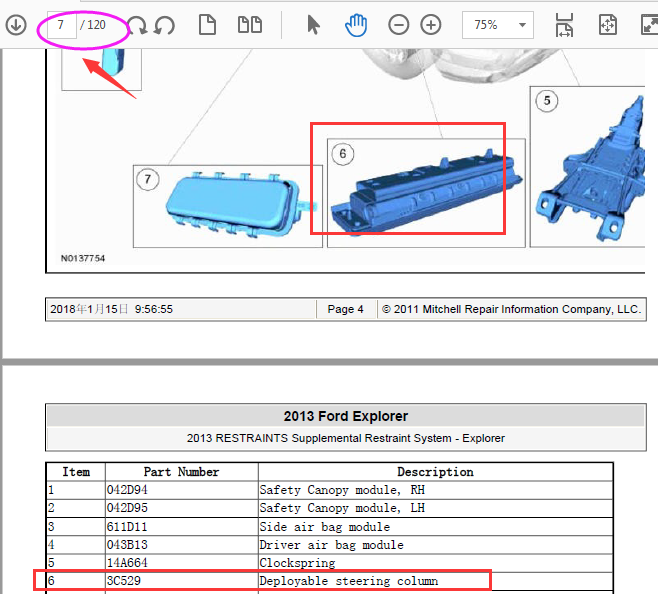This screenshot has width=658, height=594.
Task: Click the RESTRAINTS Supplemental Restraint System subtitle
Action: tap(346, 438)
